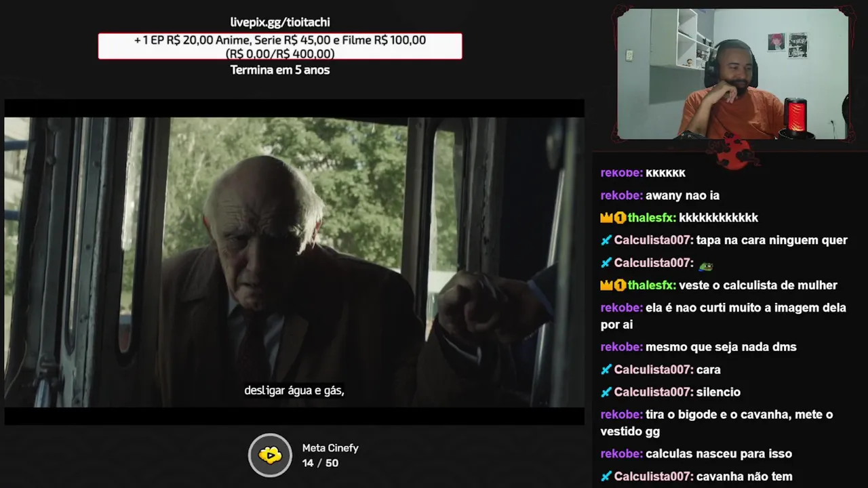Click rekobe username on 'ela é nao curti' message
Viewport: 868px width, 488px height.
click(621, 308)
